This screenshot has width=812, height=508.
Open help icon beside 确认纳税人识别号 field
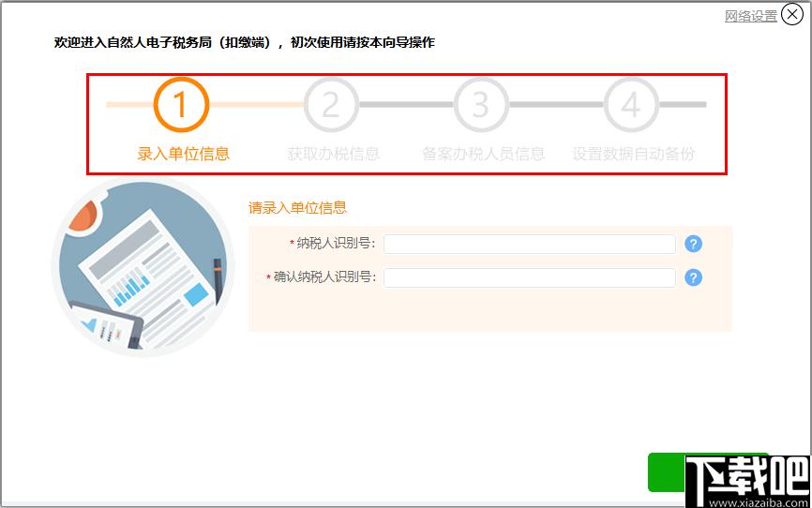[x=694, y=277]
